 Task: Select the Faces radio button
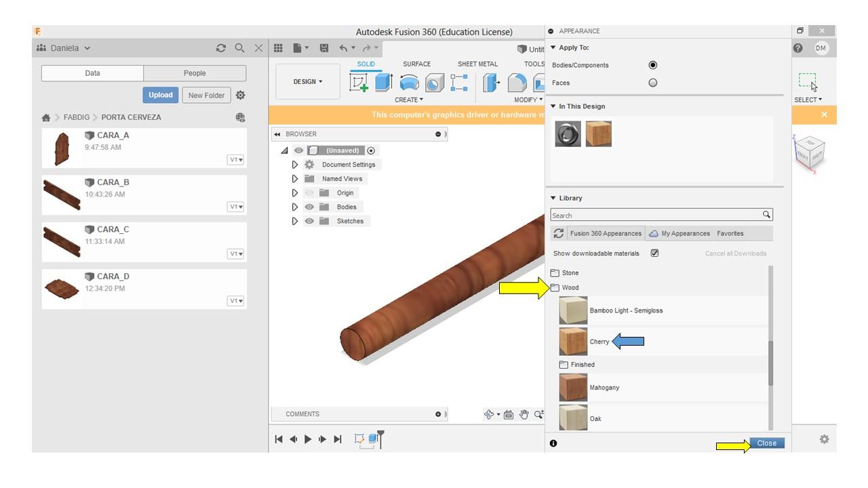(x=653, y=83)
